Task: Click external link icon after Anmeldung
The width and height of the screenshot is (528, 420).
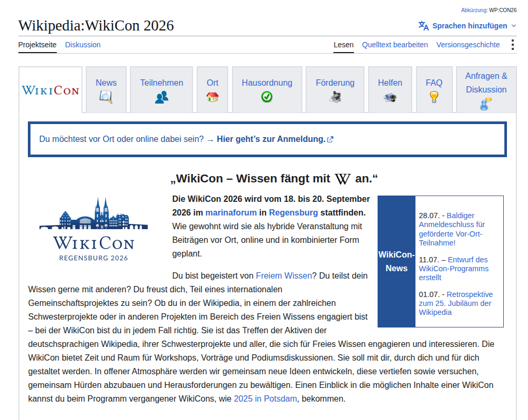Action: (x=330, y=139)
